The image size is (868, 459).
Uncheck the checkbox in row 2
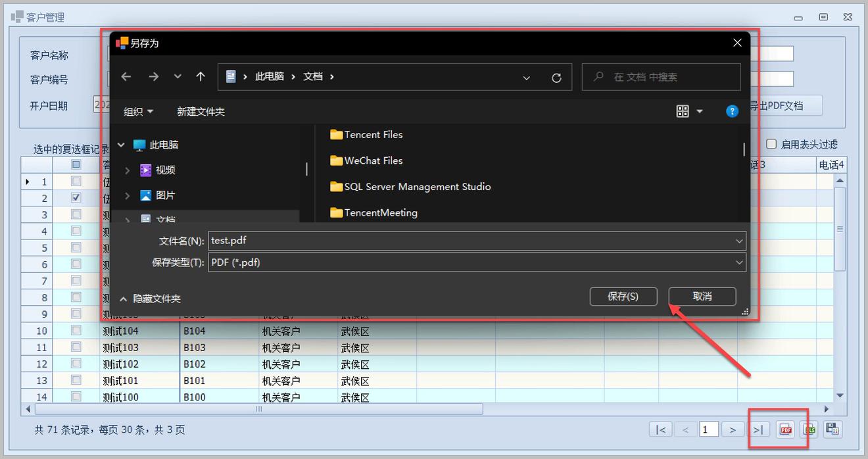tap(76, 197)
